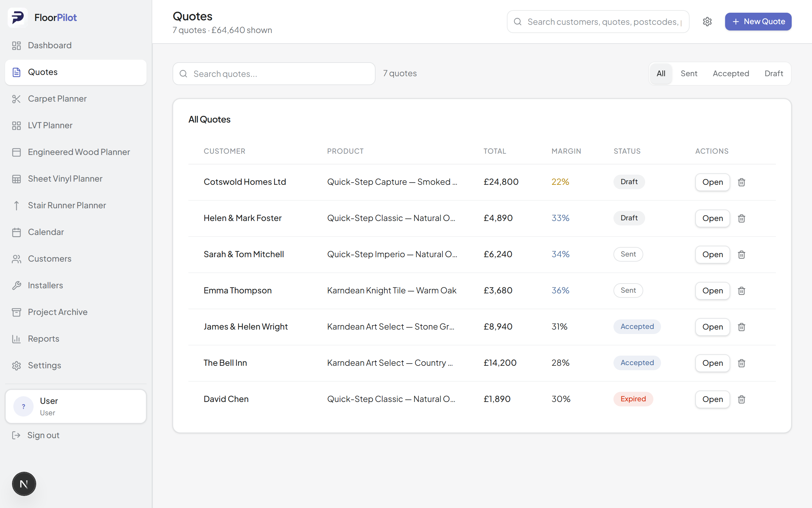Delete The Bell Inn quote
812x508 pixels.
pyautogui.click(x=742, y=363)
